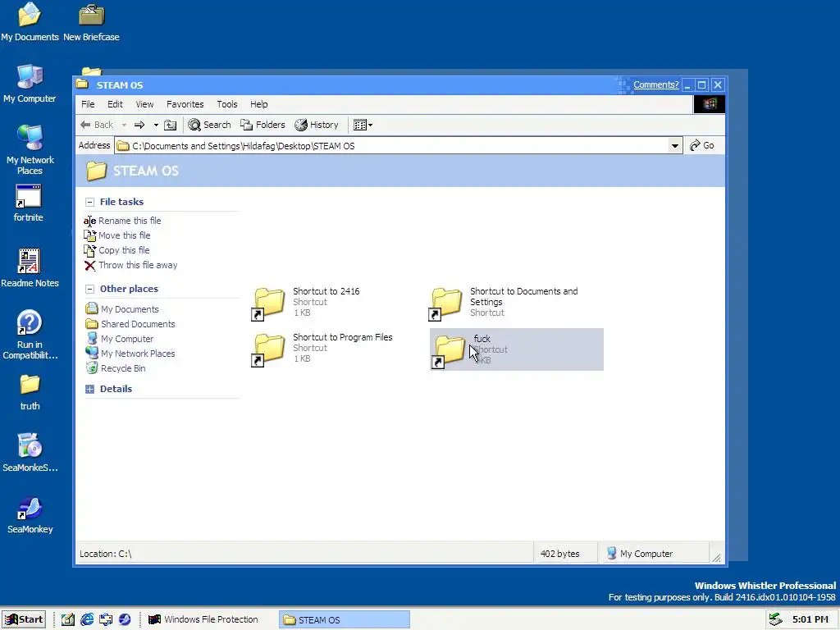Open the Tools menu
Screen dimensions: 840x630
click(227, 104)
